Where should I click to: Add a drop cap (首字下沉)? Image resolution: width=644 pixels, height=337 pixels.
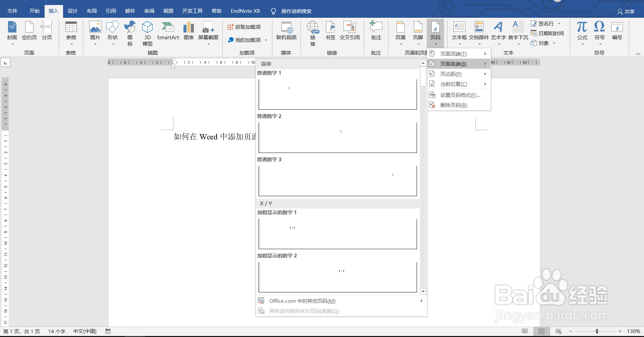(x=518, y=33)
